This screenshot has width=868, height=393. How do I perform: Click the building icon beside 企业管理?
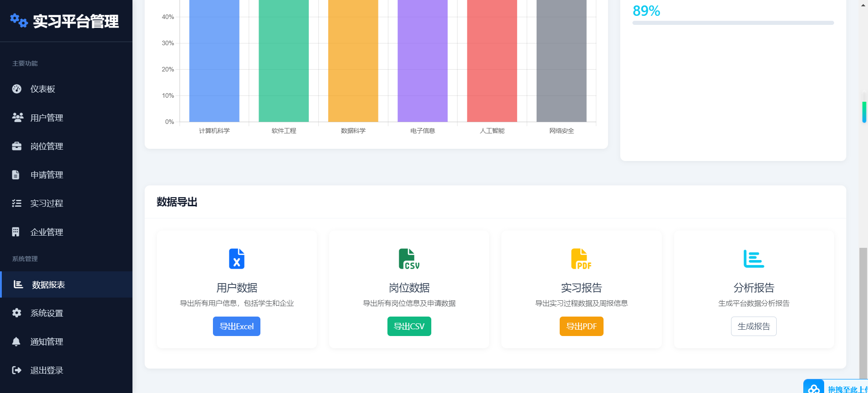pyautogui.click(x=16, y=232)
